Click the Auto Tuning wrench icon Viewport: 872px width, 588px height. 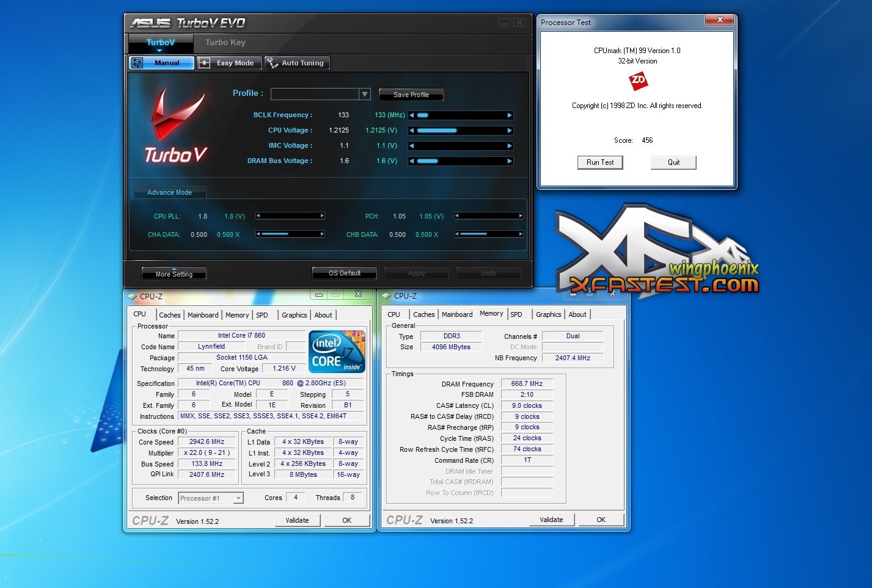click(x=272, y=63)
